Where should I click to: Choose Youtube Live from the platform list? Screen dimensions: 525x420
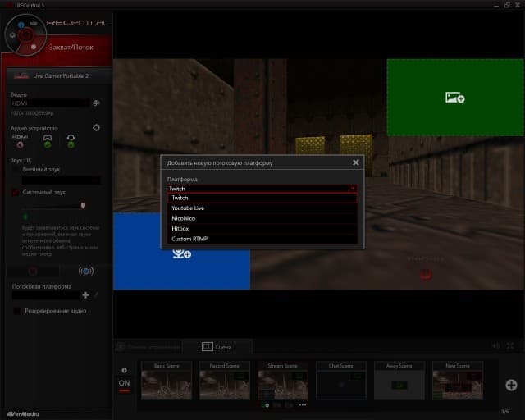(262, 208)
